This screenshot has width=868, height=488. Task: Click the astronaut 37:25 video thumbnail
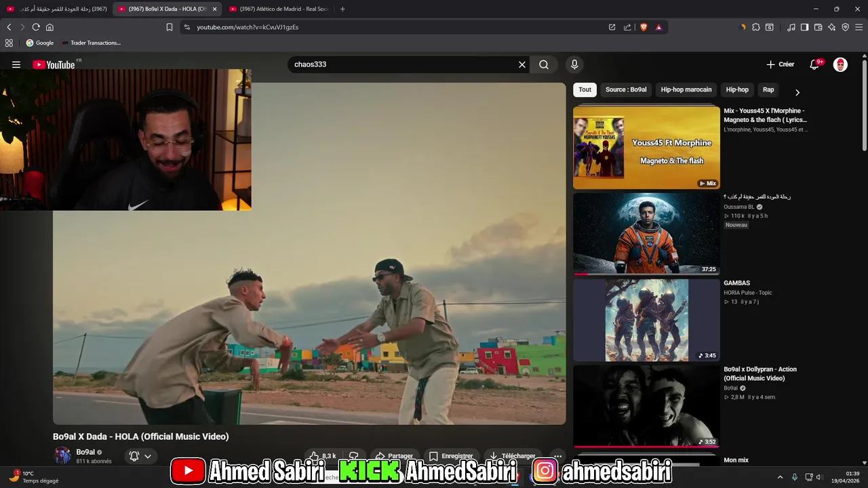[646, 234]
